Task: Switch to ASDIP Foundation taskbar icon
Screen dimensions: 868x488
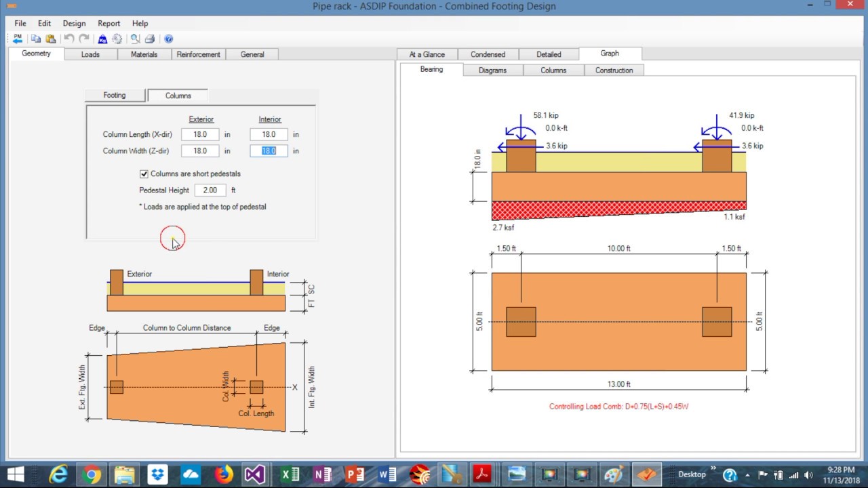Action: coord(647,474)
